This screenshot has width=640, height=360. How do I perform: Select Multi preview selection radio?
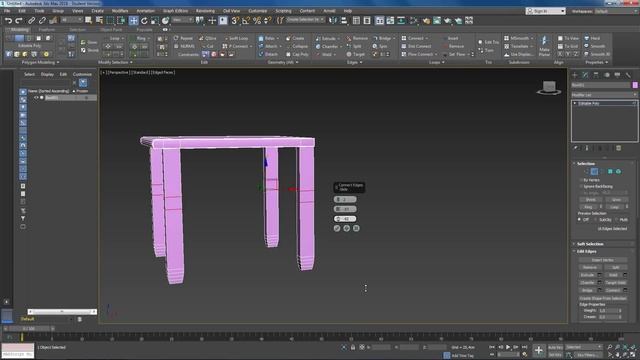616,220
